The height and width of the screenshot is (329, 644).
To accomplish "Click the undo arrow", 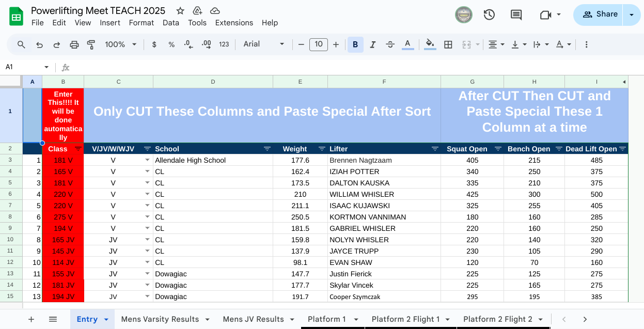I will pos(39,44).
